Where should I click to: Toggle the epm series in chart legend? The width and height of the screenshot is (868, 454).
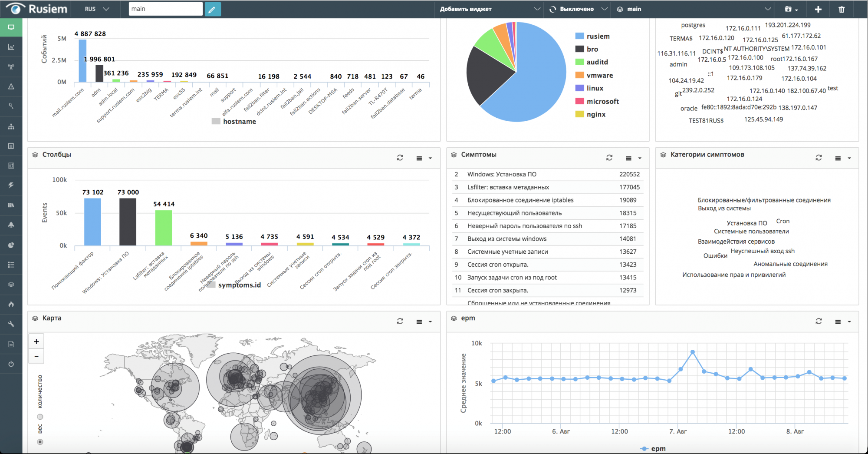click(653, 448)
